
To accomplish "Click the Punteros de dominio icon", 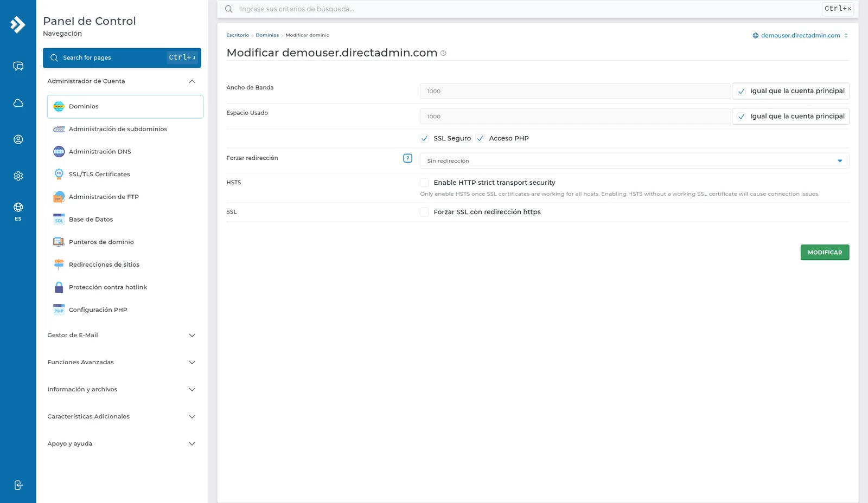I will click(x=59, y=242).
